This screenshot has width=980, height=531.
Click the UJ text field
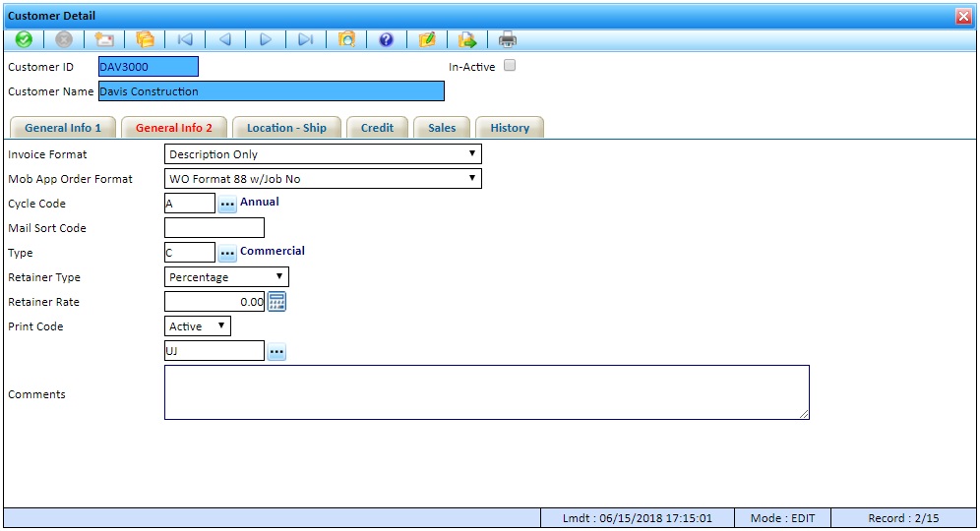point(214,351)
